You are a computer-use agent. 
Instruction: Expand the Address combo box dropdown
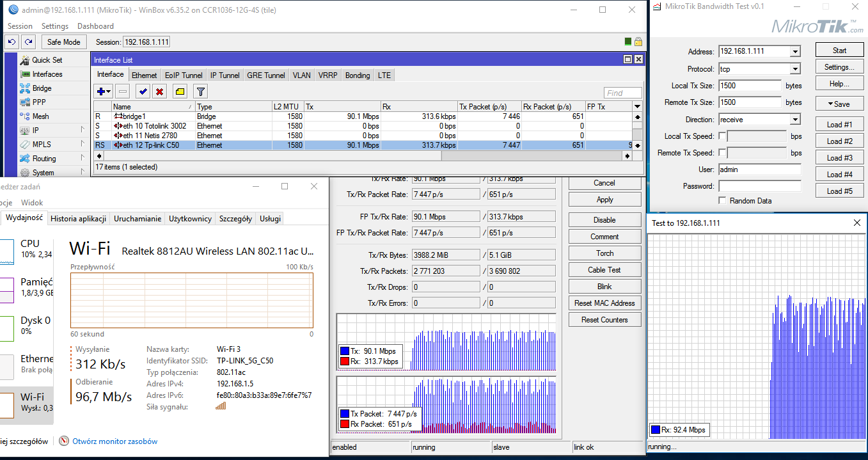click(x=795, y=52)
